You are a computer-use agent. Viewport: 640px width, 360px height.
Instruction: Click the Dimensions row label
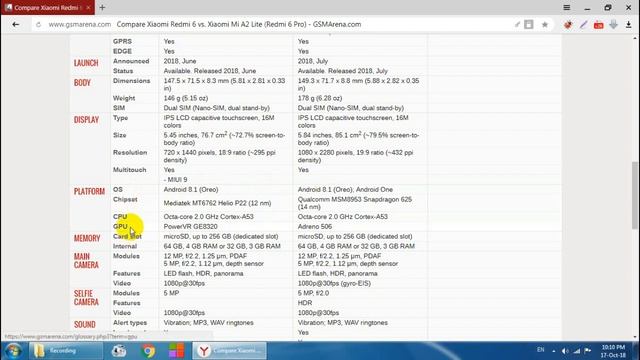pos(131,81)
